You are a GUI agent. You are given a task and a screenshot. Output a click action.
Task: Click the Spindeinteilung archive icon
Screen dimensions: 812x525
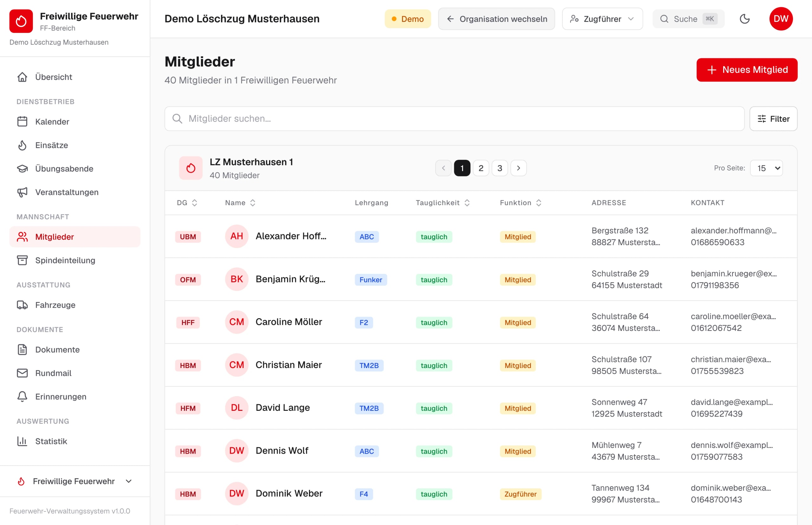[x=23, y=260]
